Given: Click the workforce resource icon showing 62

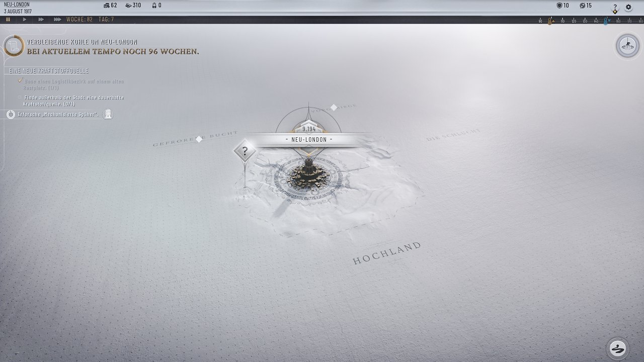Looking at the screenshot, I should point(107,6).
